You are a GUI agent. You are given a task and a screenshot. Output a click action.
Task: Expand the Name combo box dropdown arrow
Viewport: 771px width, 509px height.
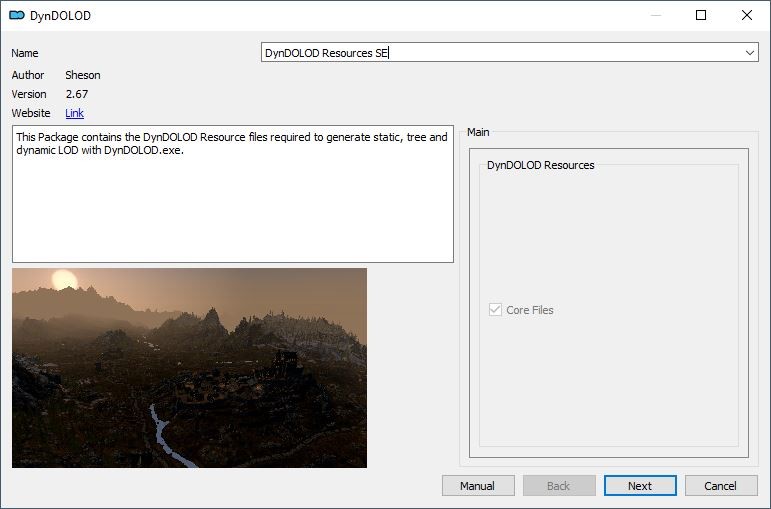749,53
